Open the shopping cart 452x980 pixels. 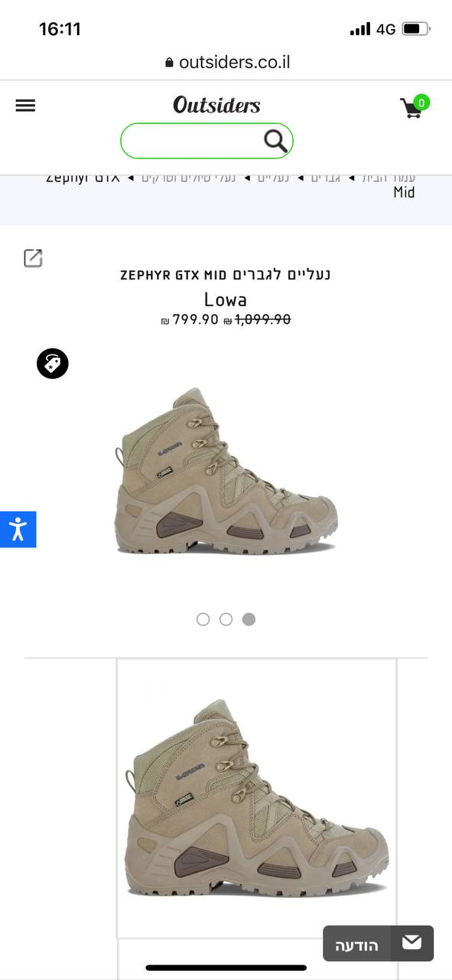[x=415, y=107]
